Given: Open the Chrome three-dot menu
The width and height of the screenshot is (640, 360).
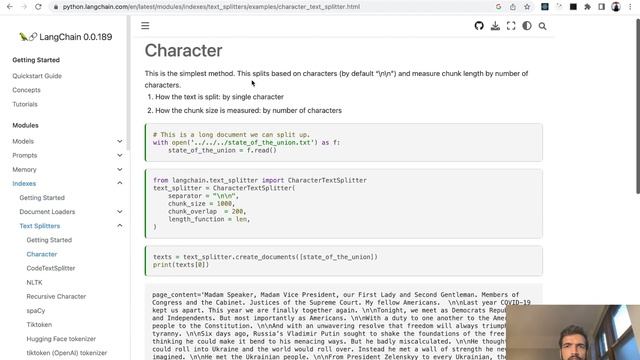Looking at the screenshot, I should click(630, 7).
